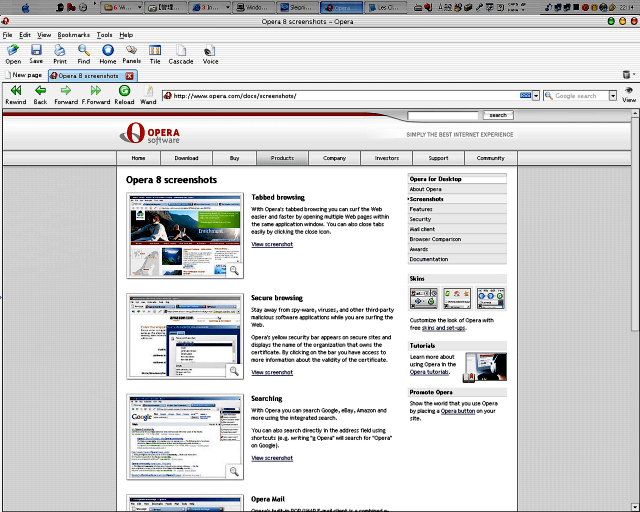
Task: Follow the skins and set-ups link
Action: [x=443, y=328]
